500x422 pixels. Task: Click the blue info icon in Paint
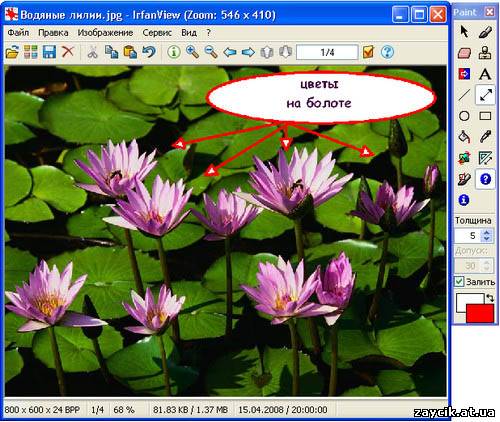coord(464,200)
